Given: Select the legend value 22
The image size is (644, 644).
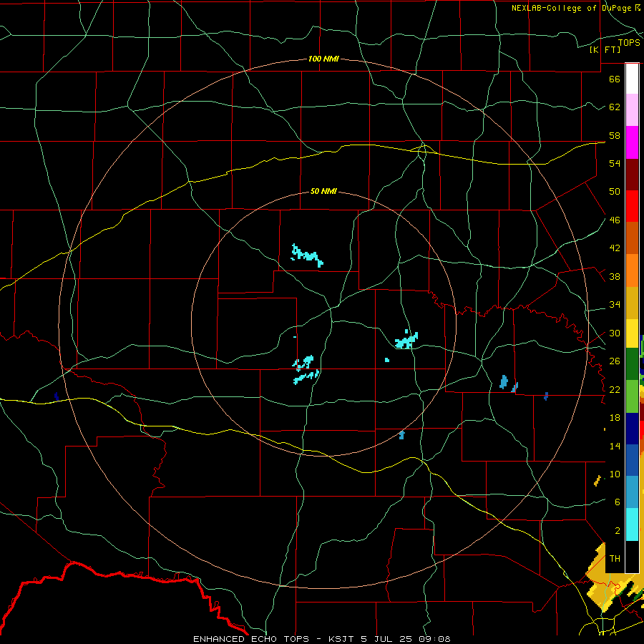Looking at the screenshot, I should pyautogui.click(x=615, y=389).
